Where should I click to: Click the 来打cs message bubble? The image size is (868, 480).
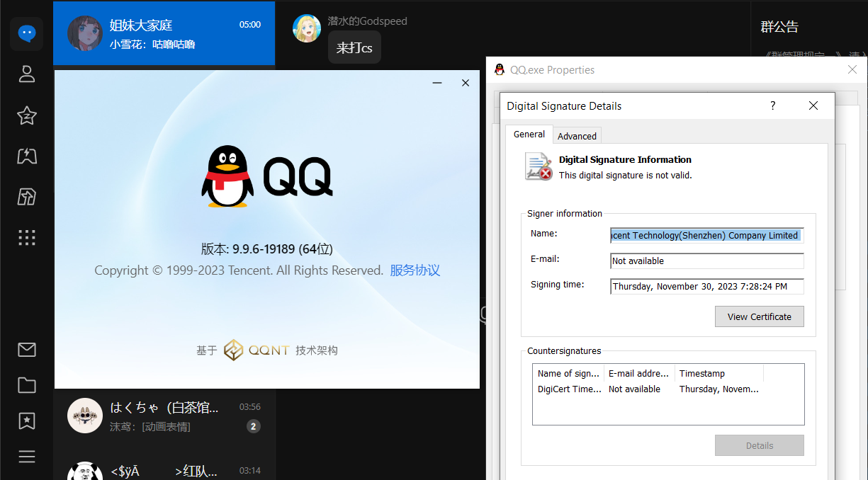[x=354, y=47]
